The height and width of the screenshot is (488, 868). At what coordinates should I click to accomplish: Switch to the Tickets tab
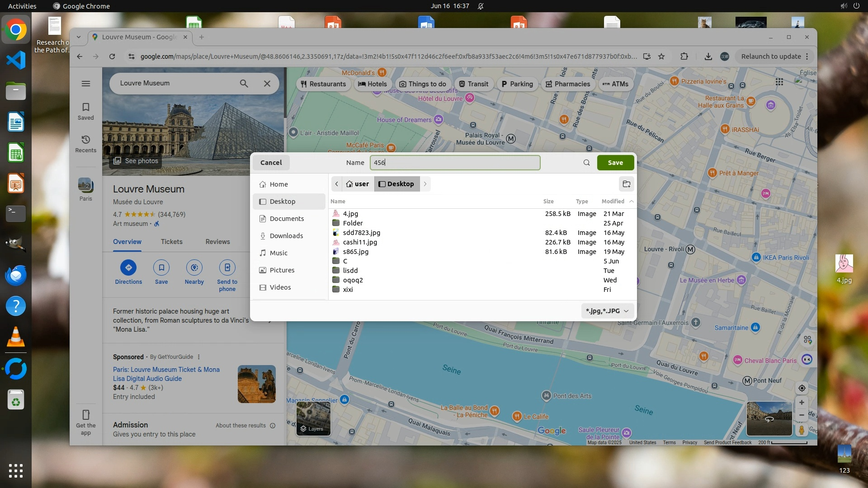pos(171,242)
